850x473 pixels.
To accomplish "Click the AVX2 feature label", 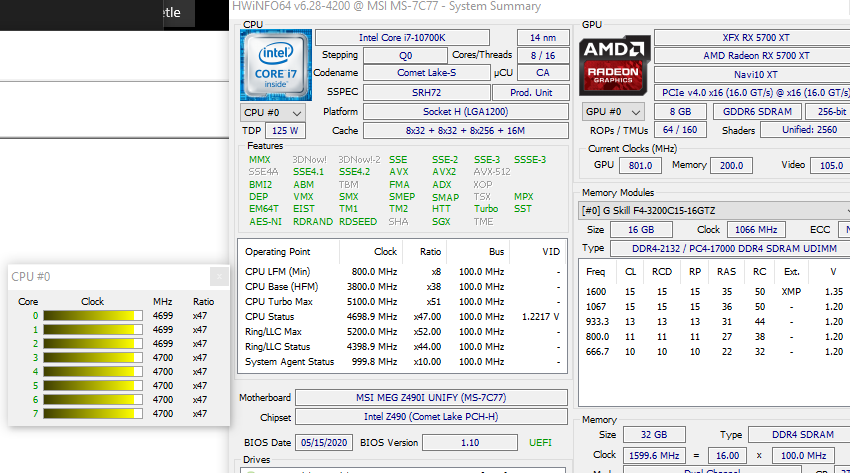I will (444, 172).
